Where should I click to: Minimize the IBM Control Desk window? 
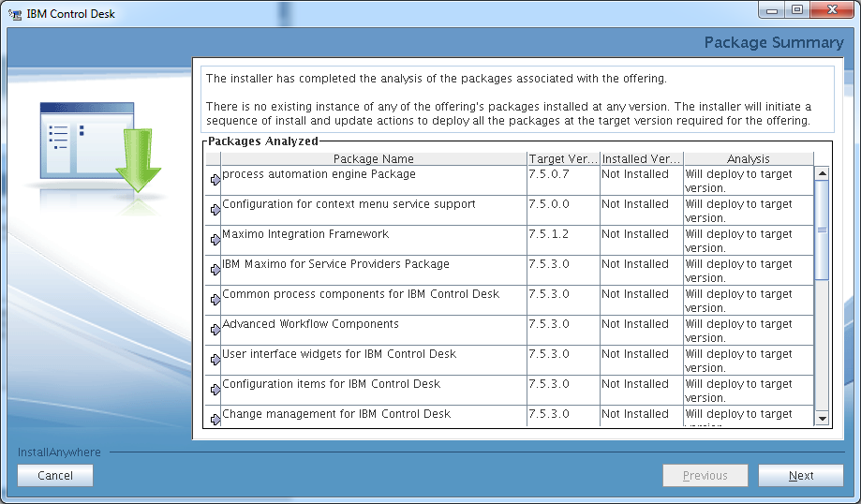771,10
